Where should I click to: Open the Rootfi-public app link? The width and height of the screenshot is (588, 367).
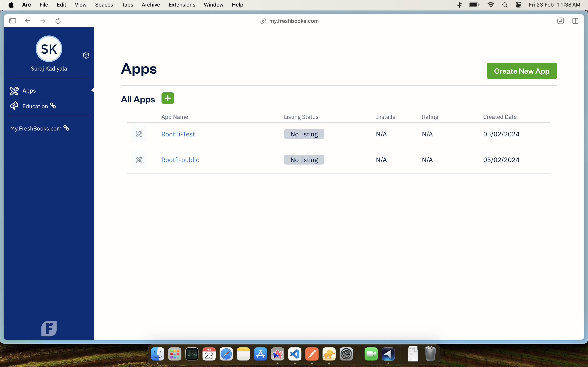[x=180, y=160]
